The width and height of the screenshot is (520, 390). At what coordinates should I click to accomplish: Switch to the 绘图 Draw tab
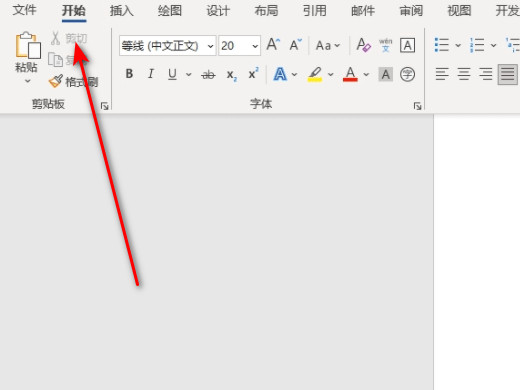click(x=170, y=11)
